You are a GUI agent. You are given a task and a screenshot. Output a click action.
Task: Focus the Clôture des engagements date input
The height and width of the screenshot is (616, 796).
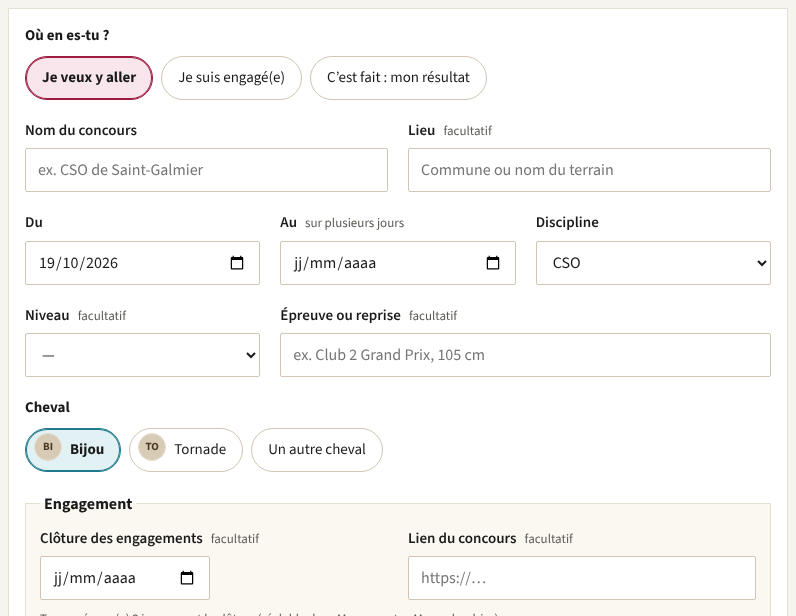point(125,578)
